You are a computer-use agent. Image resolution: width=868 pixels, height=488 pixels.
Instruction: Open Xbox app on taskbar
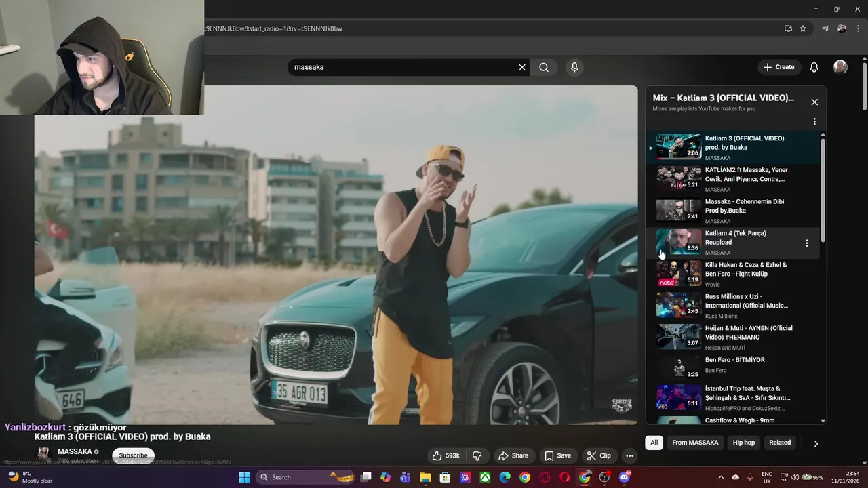[x=485, y=477]
